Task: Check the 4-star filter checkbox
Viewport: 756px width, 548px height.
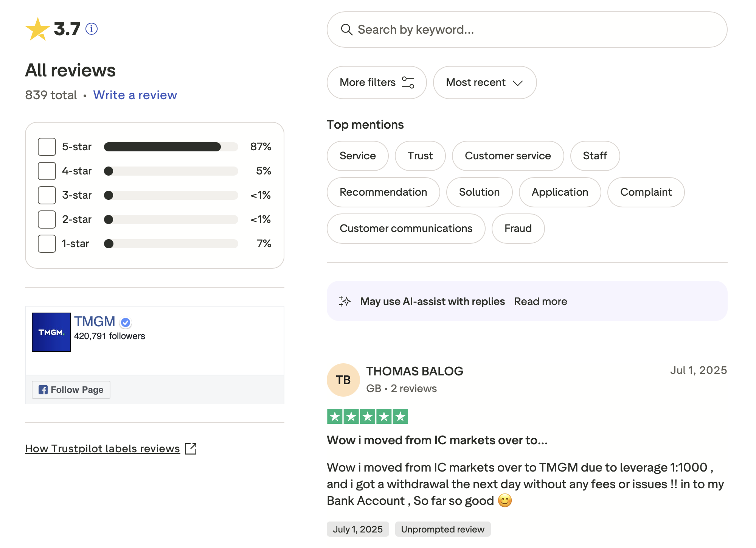Action: 47,171
